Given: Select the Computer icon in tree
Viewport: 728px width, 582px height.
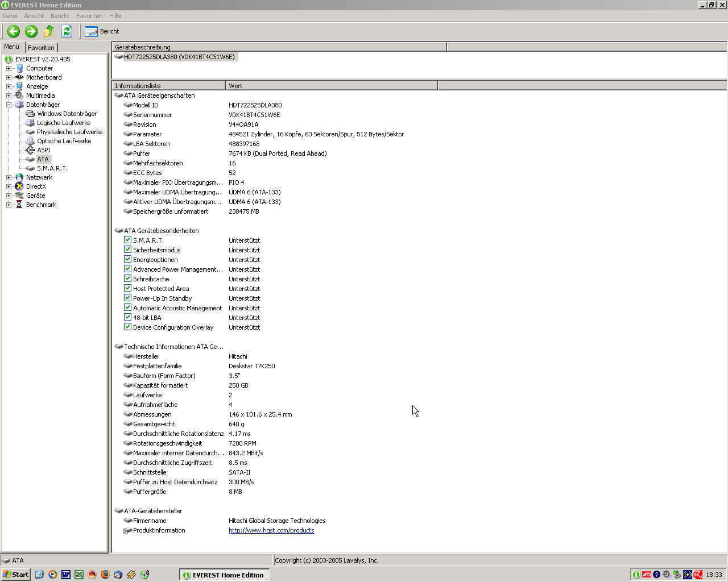Looking at the screenshot, I should pos(19,68).
